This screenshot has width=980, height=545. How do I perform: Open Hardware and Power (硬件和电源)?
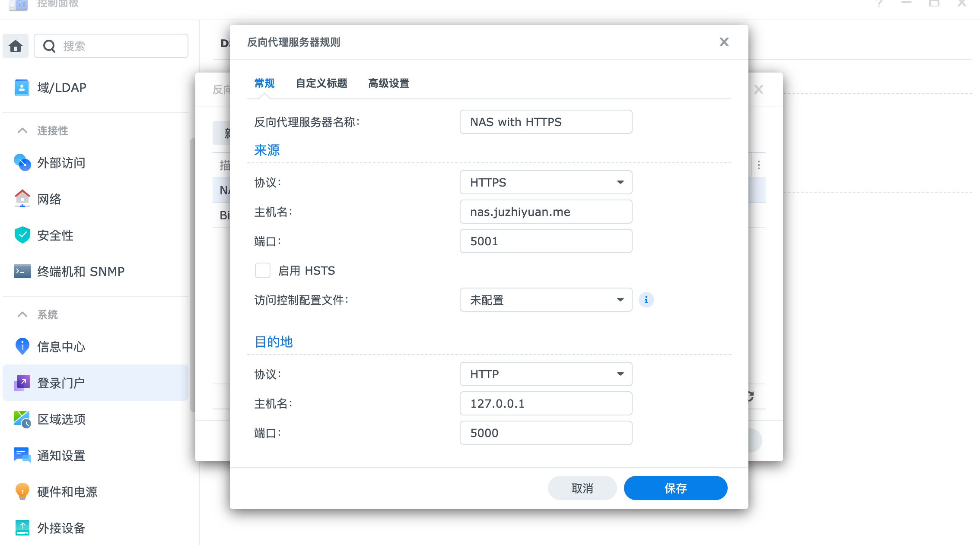[x=67, y=492]
